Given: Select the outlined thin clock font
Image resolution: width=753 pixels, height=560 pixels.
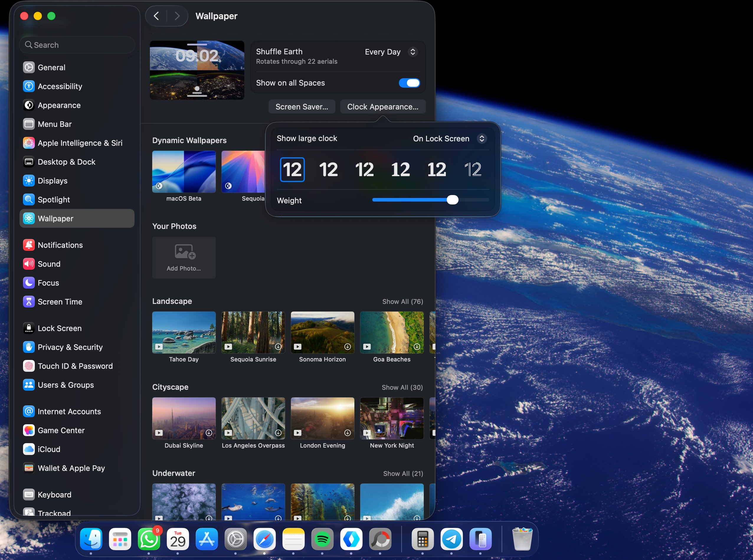Looking at the screenshot, I should click(473, 169).
